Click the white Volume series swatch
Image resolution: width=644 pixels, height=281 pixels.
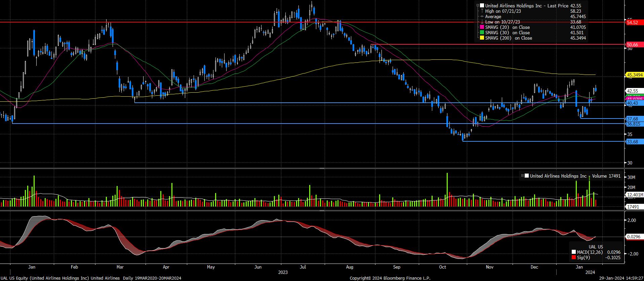coord(527,176)
